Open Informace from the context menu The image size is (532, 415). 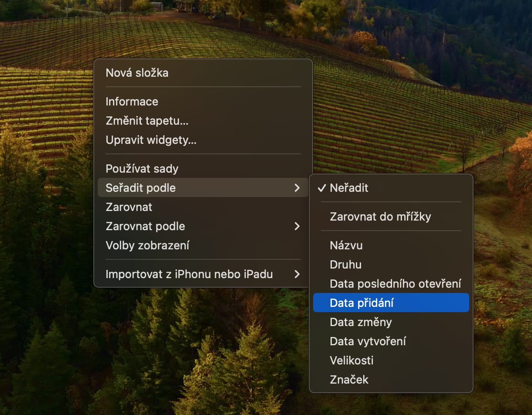(x=132, y=102)
